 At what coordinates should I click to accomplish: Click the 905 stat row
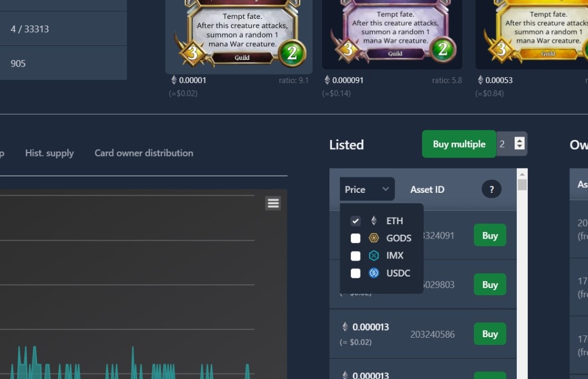pos(63,63)
